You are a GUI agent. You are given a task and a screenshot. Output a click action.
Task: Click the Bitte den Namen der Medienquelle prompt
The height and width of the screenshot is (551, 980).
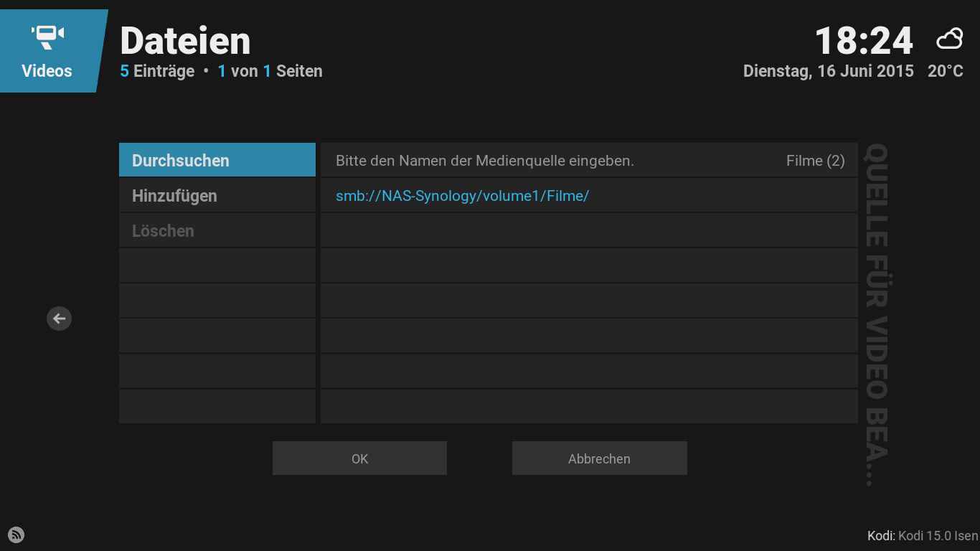tap(485, 161)
